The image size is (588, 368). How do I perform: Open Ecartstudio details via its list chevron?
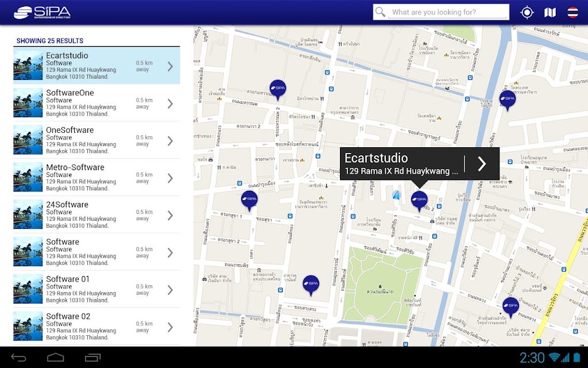170,67
